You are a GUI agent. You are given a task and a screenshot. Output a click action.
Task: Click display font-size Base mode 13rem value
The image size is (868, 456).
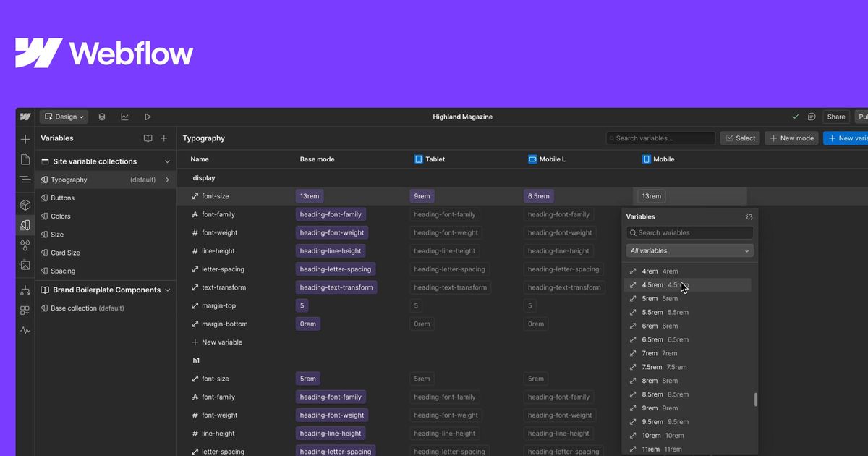click(310, 196)
